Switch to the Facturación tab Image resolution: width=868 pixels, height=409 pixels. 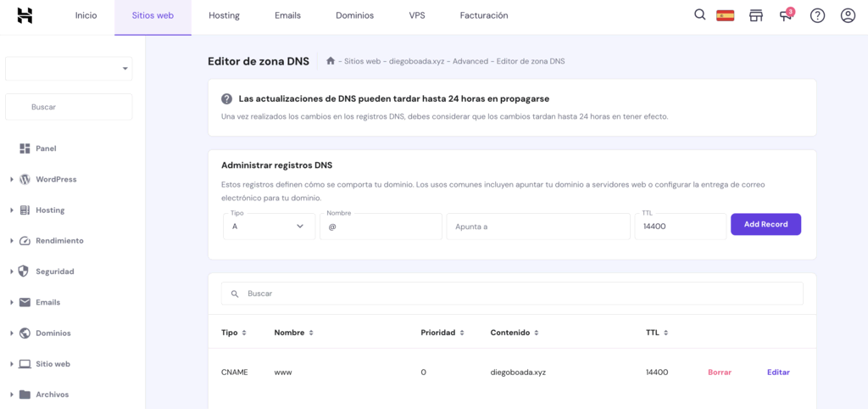483,15
